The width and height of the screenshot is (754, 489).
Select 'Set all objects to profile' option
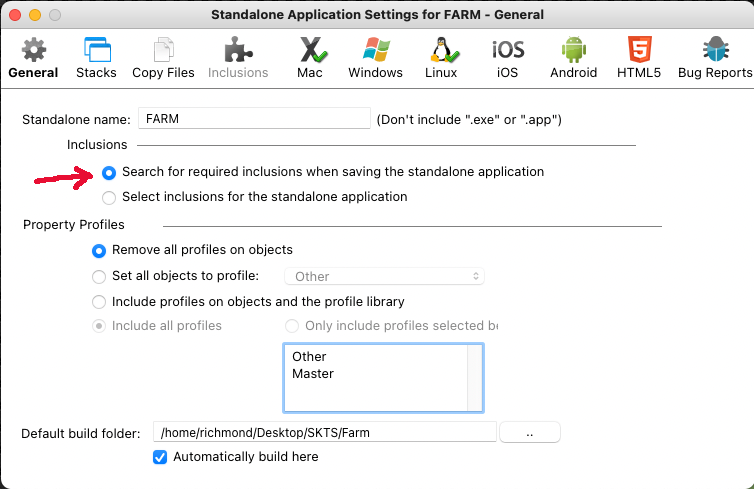tap(99, 276)
